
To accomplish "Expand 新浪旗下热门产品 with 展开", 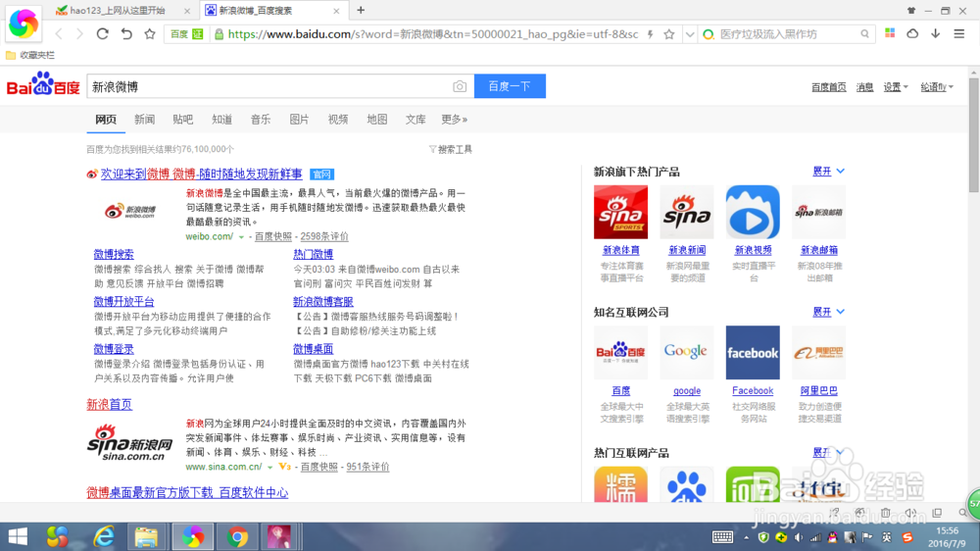I will click(828, 172).
